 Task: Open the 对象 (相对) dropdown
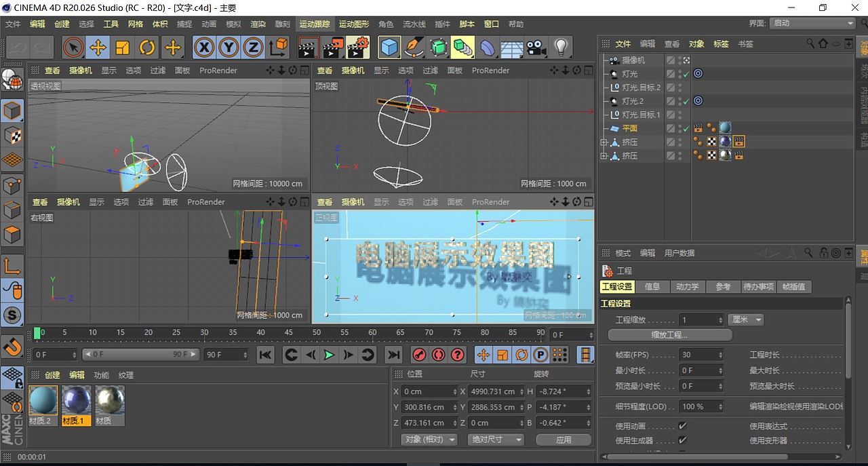pos(429,440)
